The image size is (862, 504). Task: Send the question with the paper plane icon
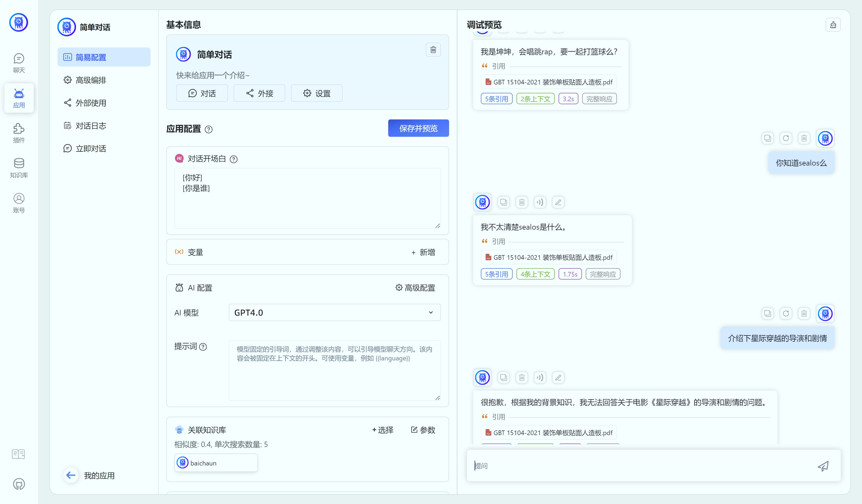tap(823, 466)
